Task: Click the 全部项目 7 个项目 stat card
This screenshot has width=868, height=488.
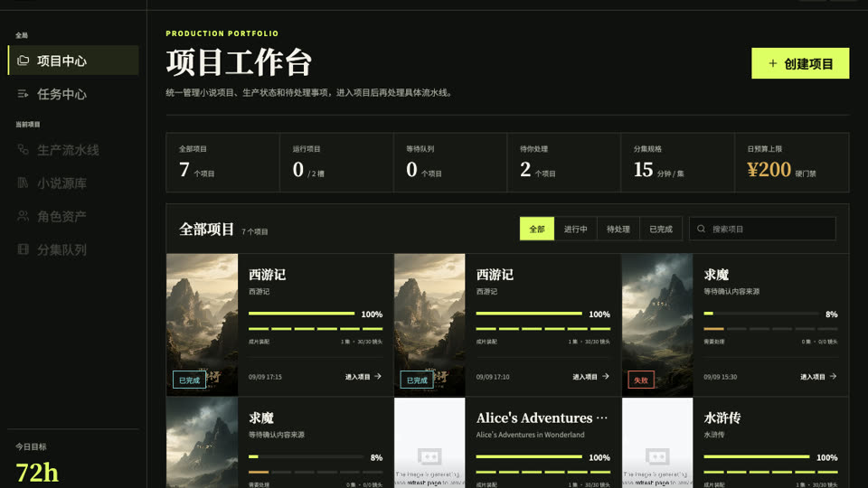Action: pos(223,163)
